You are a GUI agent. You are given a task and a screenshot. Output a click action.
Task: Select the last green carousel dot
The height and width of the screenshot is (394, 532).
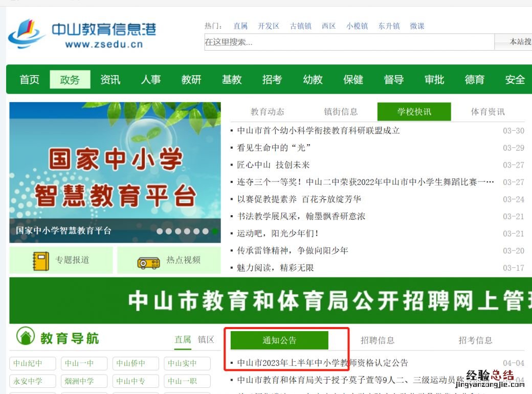pyautogui.click(x=214, y=231)
